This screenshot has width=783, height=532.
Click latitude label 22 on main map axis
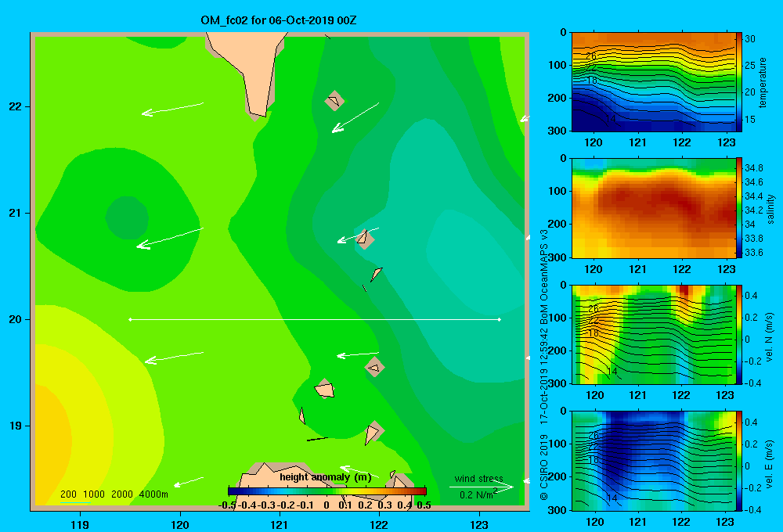(x=16, y=107)
